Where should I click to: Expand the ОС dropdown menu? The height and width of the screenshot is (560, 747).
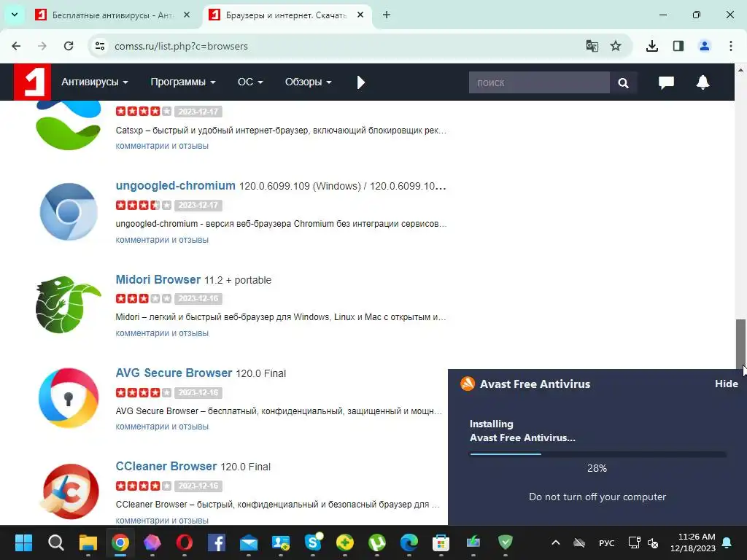coord(250,82)
